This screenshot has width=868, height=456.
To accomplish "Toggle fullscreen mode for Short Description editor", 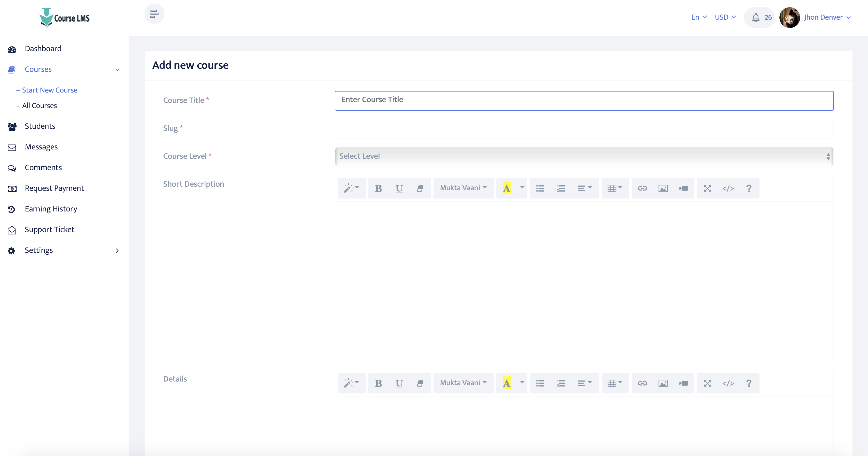I will point(708,188).
